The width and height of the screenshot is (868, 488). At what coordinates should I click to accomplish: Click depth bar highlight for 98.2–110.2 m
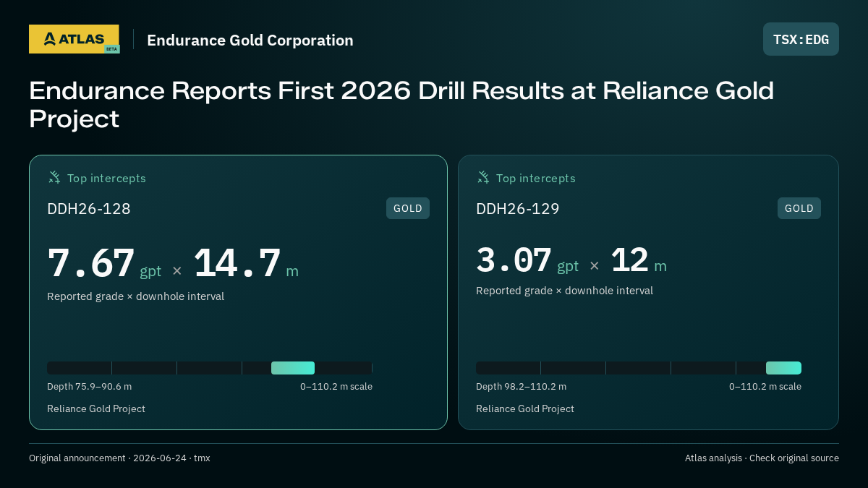pos(783,368)
